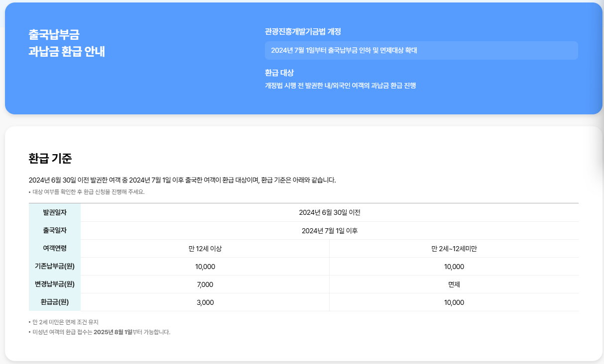604x364 pixels.
Task: Select the 7,000 changed-fee value
Action: click(206, 284)
